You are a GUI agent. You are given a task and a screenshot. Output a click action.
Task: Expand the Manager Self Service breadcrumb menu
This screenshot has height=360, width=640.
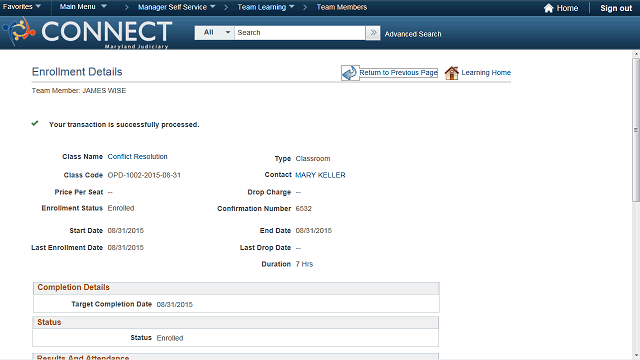(x=176, y=7)
